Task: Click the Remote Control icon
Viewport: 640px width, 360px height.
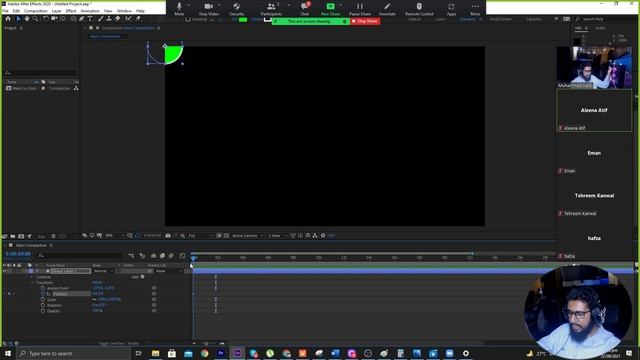Action: [x=419, y=7]
